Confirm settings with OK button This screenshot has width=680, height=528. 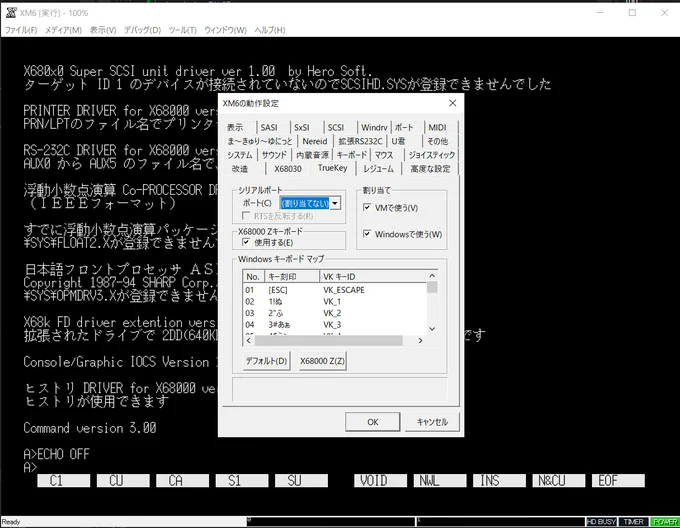click(x=373, y=422)
